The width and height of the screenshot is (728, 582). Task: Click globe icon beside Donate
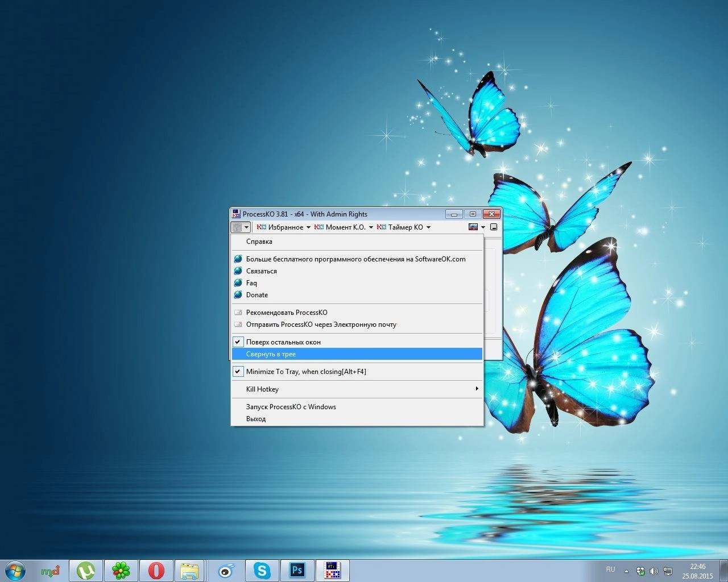[x=238, y=295]
